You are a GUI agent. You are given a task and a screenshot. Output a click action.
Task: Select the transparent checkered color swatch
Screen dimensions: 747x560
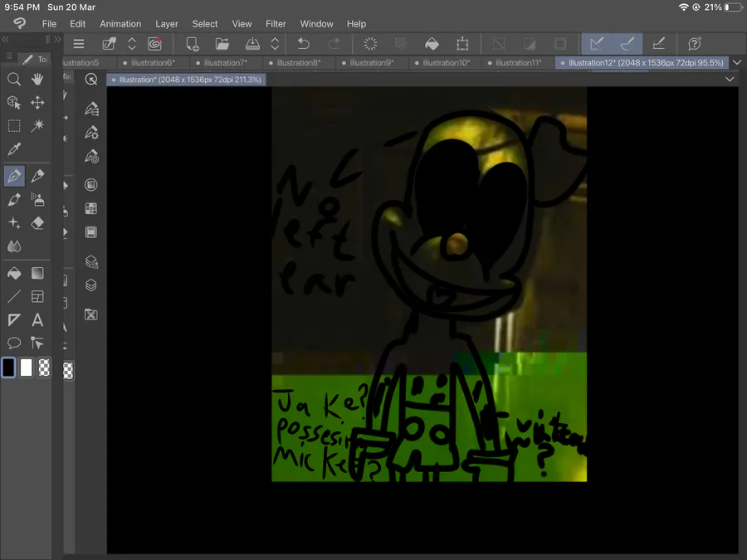(44, 368)
